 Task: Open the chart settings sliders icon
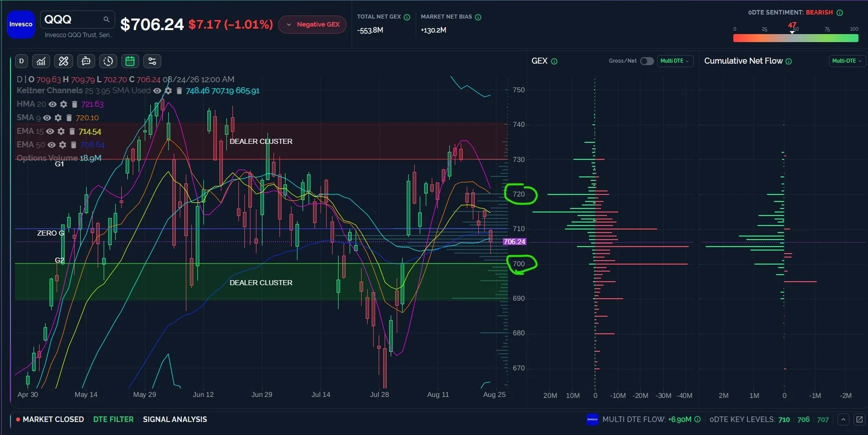point(152,61)
